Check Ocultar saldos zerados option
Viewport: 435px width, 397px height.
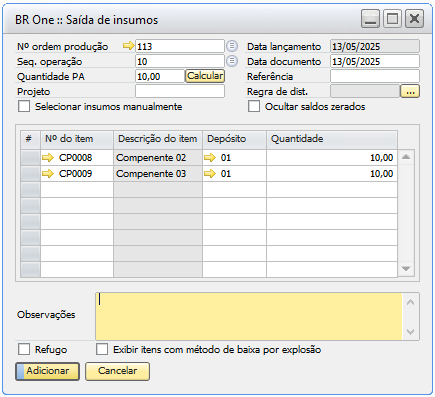(254, 107)
